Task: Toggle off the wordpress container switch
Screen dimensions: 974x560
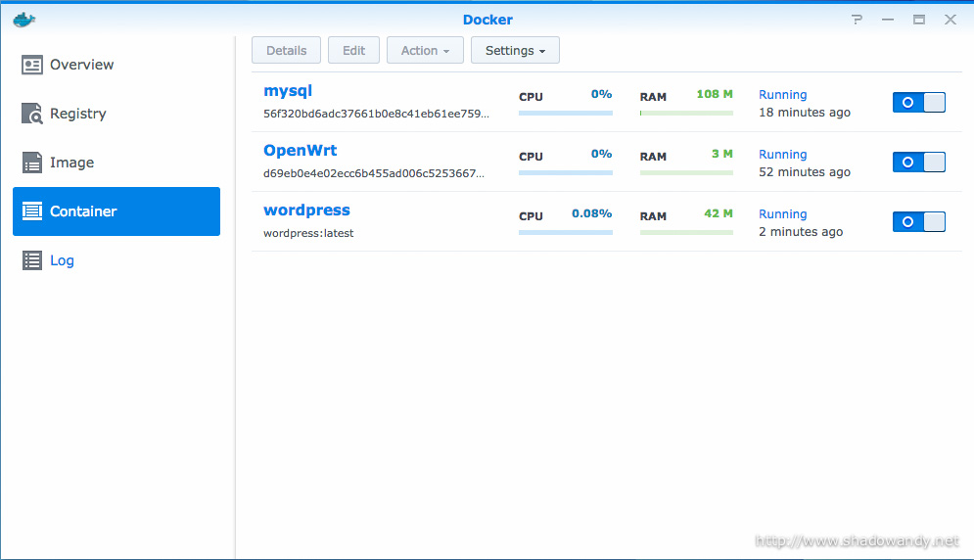Action: (919, 222)
